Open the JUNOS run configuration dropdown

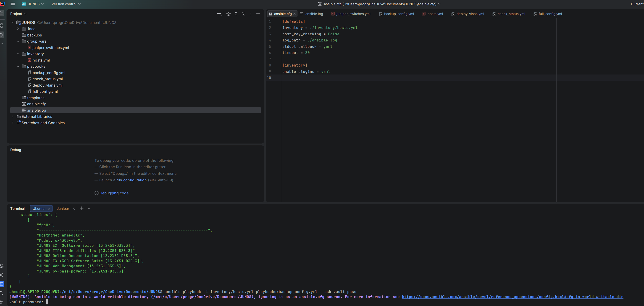(32, 4)
